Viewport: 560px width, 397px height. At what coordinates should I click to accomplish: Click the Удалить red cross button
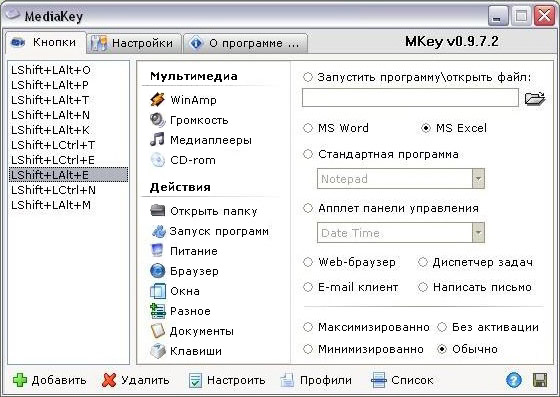[x=135, y=380]
